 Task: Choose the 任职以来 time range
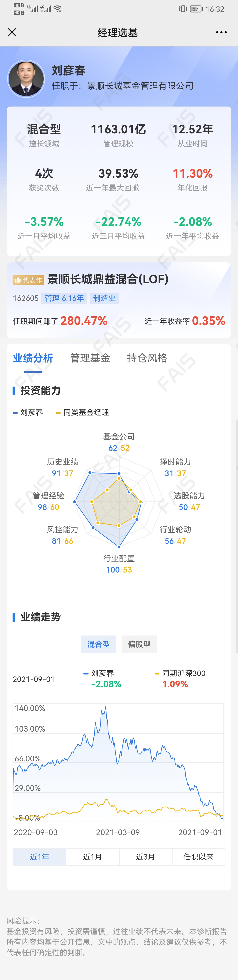tap(198, 856)
